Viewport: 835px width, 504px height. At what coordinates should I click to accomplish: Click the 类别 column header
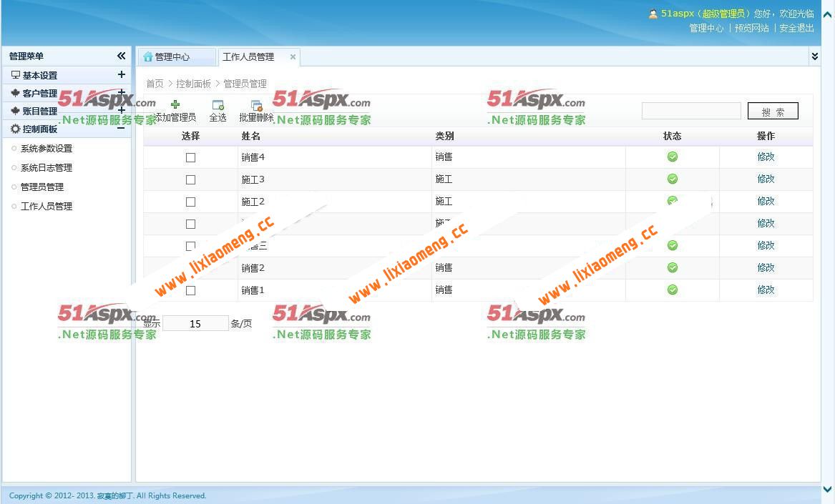pyautogui.click(x=444, y=137)
